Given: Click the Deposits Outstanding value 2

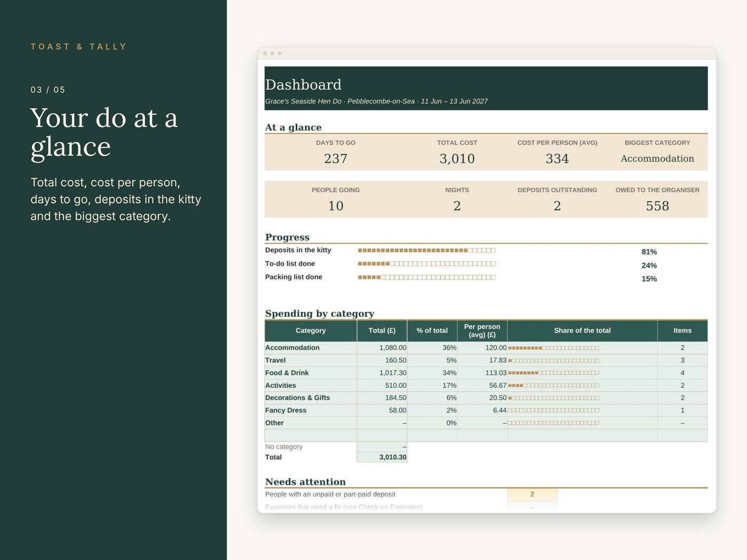Looking at the screenshot, I should (557, 206).
